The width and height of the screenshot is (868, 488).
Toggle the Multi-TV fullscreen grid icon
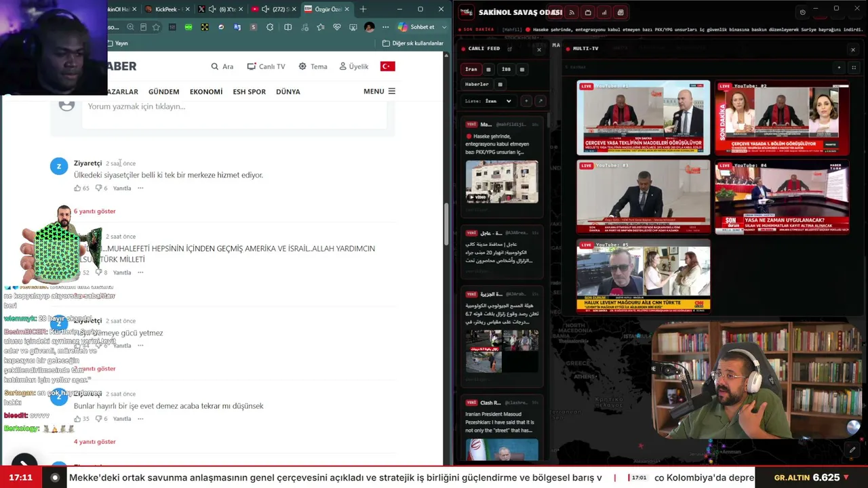[854, 68]
